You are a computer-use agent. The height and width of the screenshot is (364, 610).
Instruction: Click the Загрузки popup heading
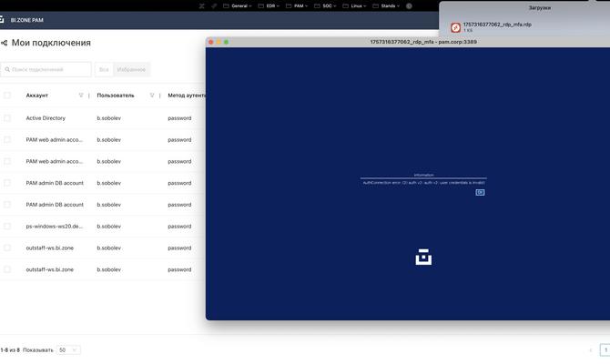pyautogui.click(x=540, y=8)
